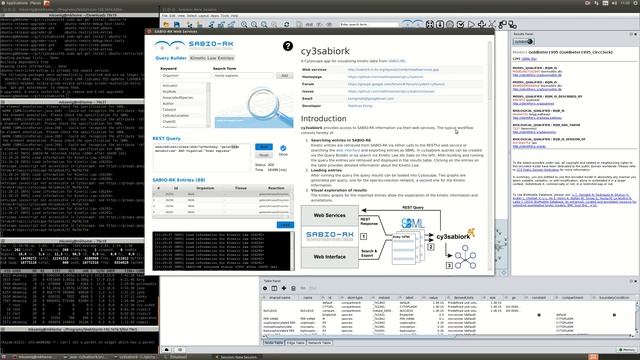Viewport: 640px width, 360px height.
Task: Click the Cytoscape toolbar search term field
Action: 369,25
